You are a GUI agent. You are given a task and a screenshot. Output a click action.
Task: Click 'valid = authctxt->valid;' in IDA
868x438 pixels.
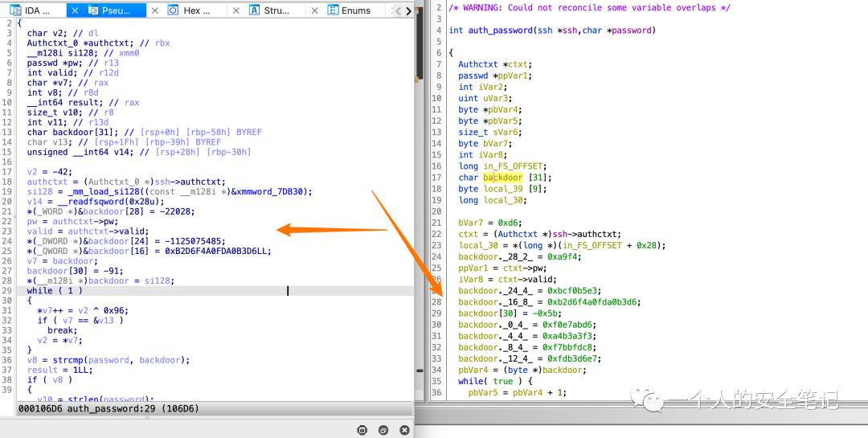pos(88,231)
